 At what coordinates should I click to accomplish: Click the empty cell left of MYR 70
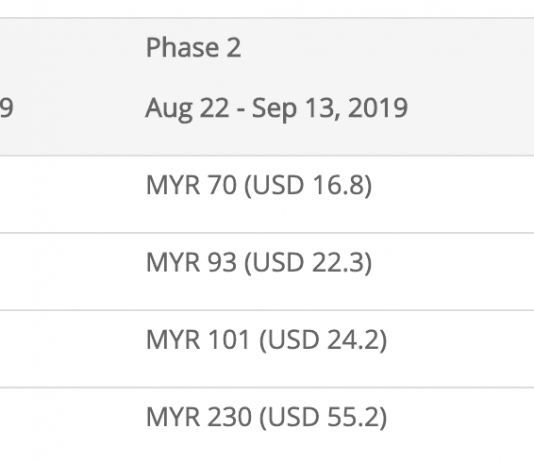coord(68,194)
